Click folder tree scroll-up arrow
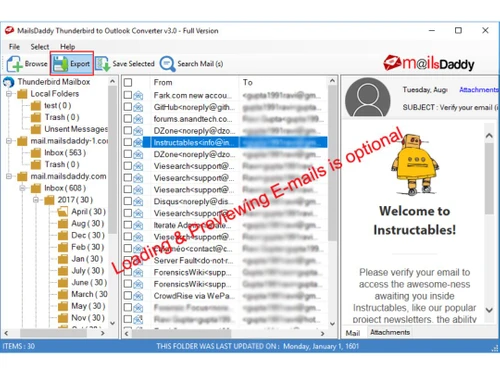Image resolution: width=500 pixels, height=375 pixels. coord(113,81)
